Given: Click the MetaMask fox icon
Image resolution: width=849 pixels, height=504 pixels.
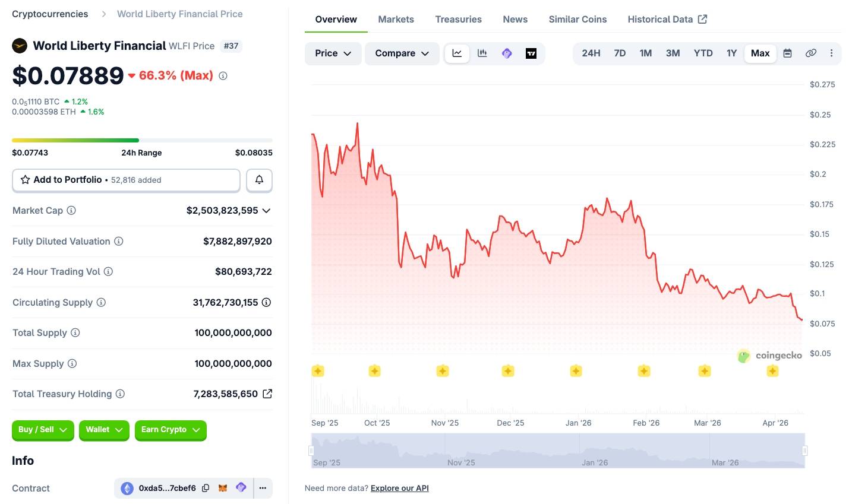Looking at the screenshot, I should coord(223,488).
